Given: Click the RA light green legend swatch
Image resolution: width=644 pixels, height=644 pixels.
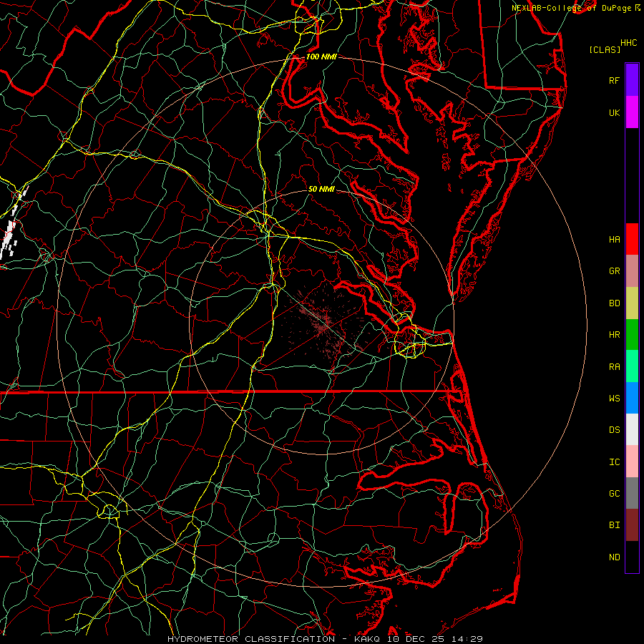Looking at the screenshot, I should 632,366.
